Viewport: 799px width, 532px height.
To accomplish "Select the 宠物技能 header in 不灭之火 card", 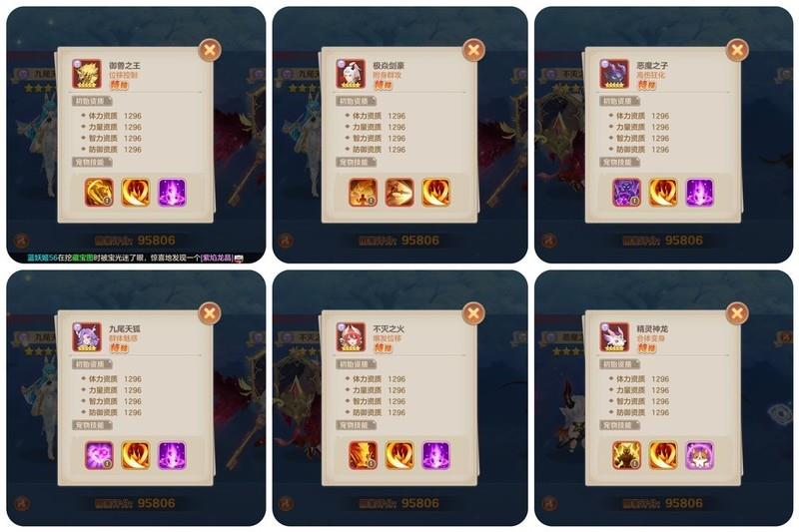I will (356, 425).
